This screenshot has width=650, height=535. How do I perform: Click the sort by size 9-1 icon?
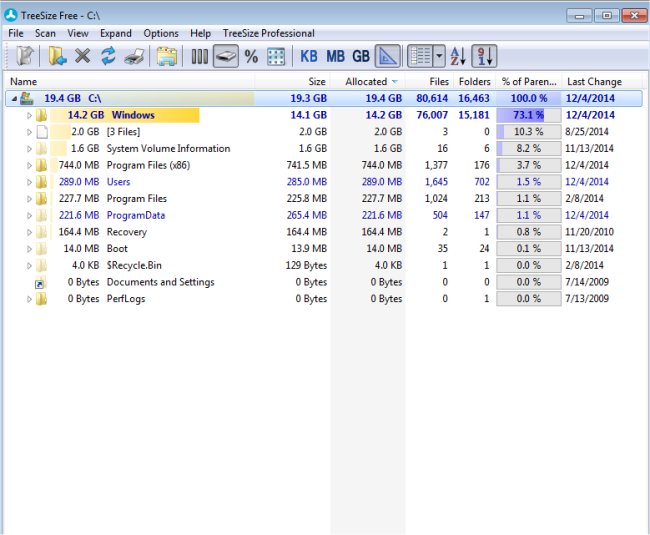pos(484,57)
